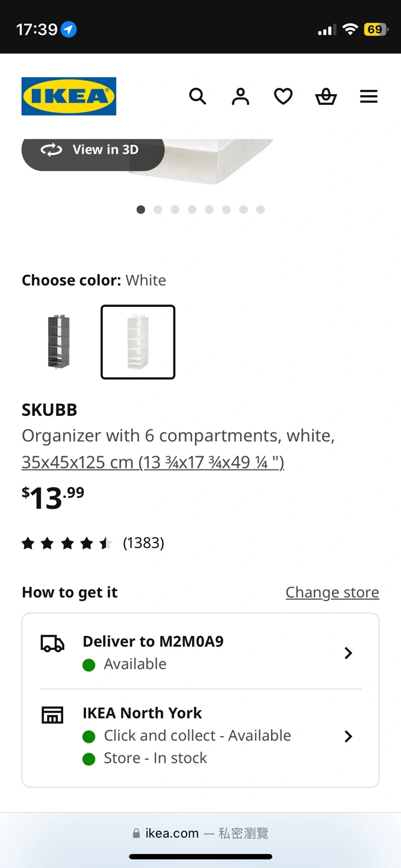Screen dimensions: 401x868
Task: Open the hamburger menu
Action: (x=368, y=96)
